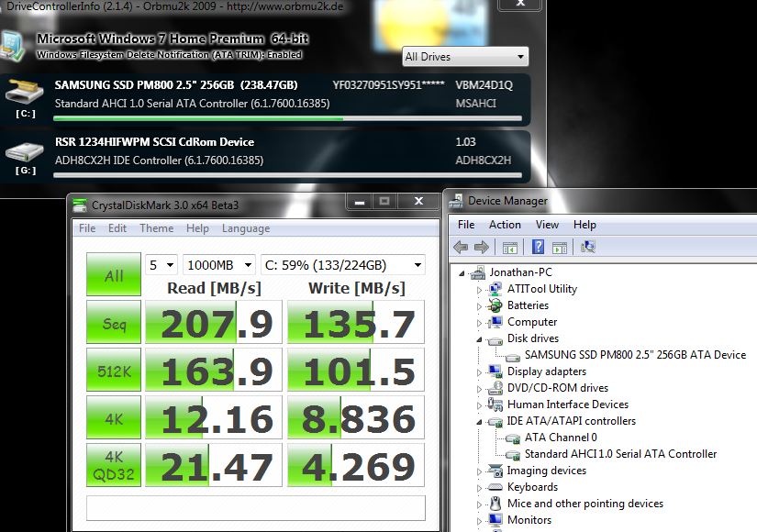Image resolution: width=757 pixels, height=532 pixels.
Task: Click the Keyboards category icon
Action: 495,487
